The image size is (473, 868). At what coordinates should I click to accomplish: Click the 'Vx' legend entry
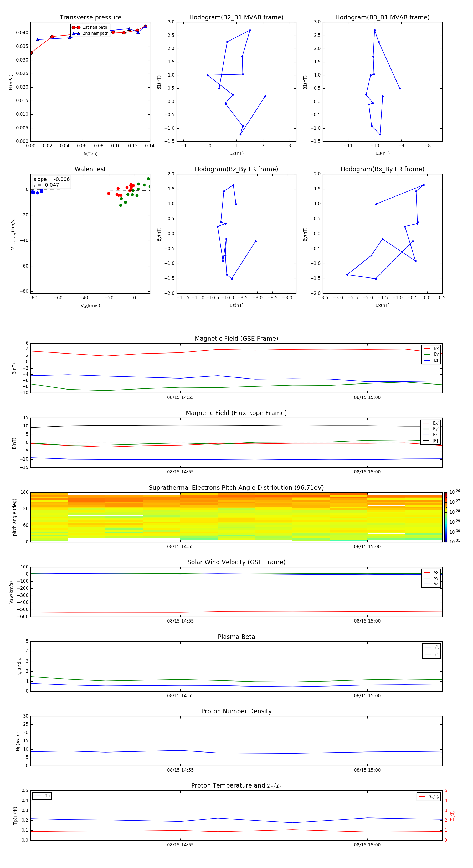(x=431, y=572)
